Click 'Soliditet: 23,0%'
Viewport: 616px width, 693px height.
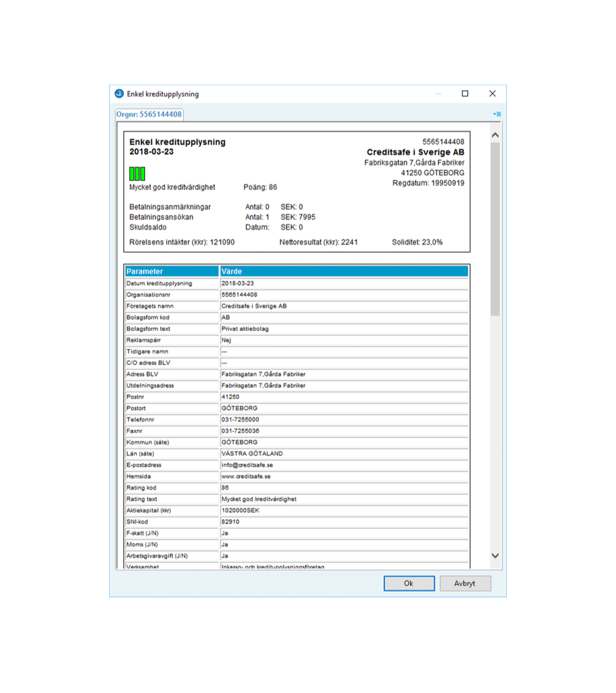[x=417, y=242]
